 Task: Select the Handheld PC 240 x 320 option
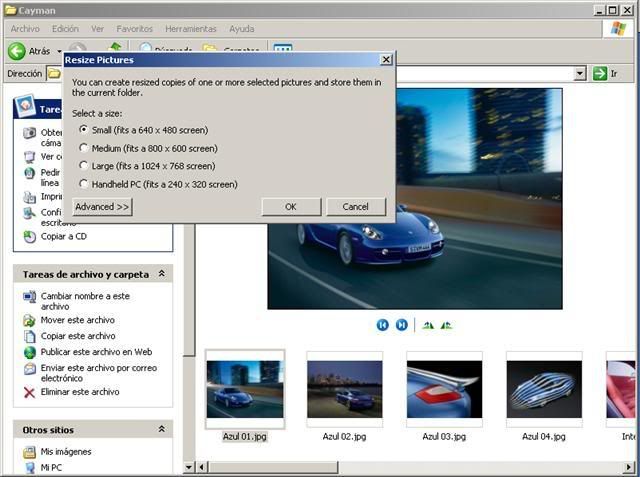[83, 184]
